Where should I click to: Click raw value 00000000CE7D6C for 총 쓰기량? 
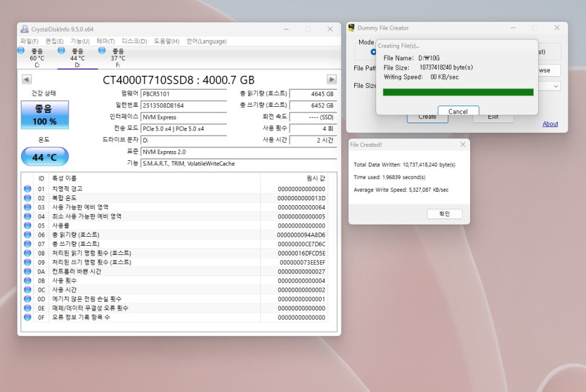coord(301,244)
